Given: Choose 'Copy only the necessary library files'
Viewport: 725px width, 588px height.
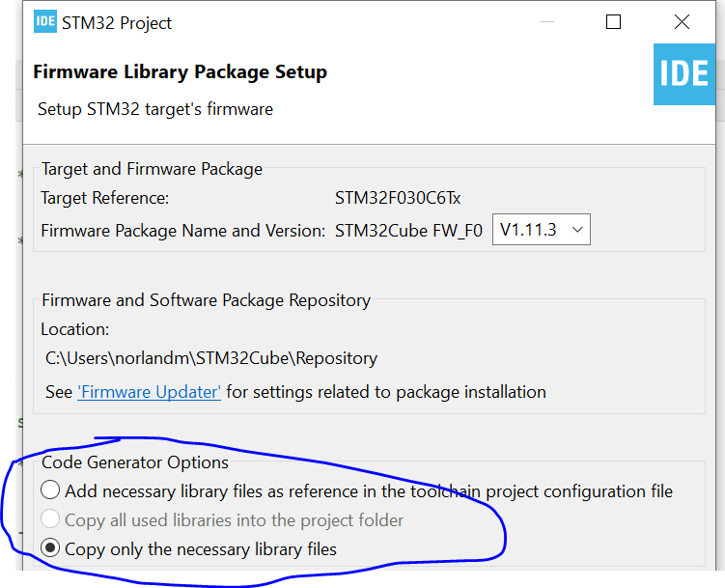Looking at the screenshot, I should tap(50, 549).
